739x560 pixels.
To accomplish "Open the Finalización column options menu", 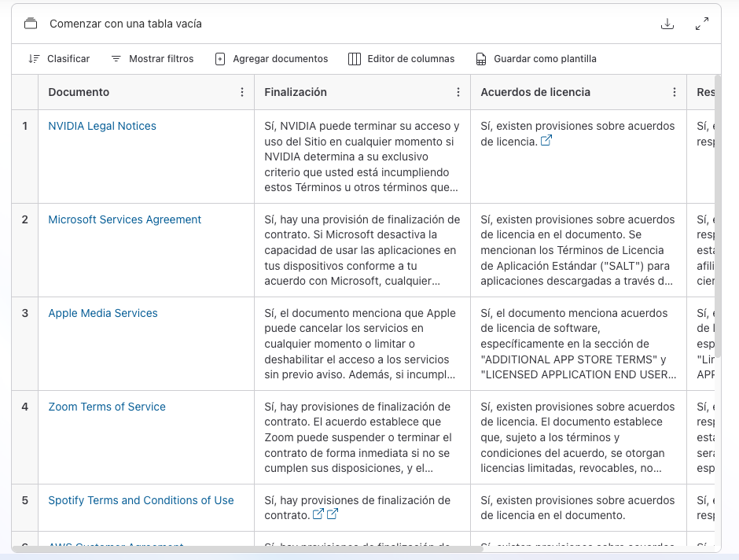I will 458,92.
